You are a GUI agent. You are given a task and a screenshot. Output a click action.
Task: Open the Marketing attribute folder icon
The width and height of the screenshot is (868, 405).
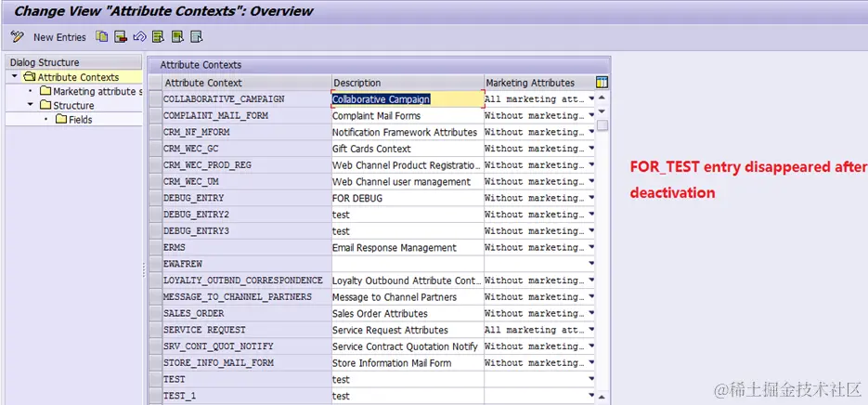pyautogui.click(x=45, y=91)
